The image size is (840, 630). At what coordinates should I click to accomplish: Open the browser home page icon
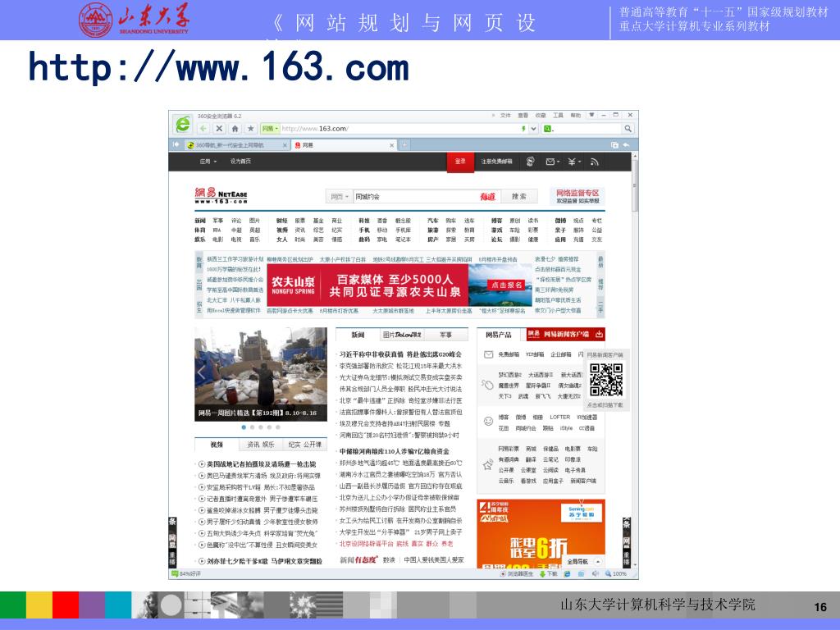click(235, 129)
